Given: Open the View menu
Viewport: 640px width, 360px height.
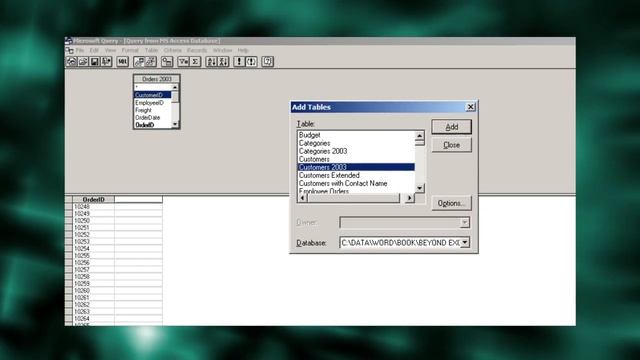Looking at the screenshot, I should click(x=111, y=50).
